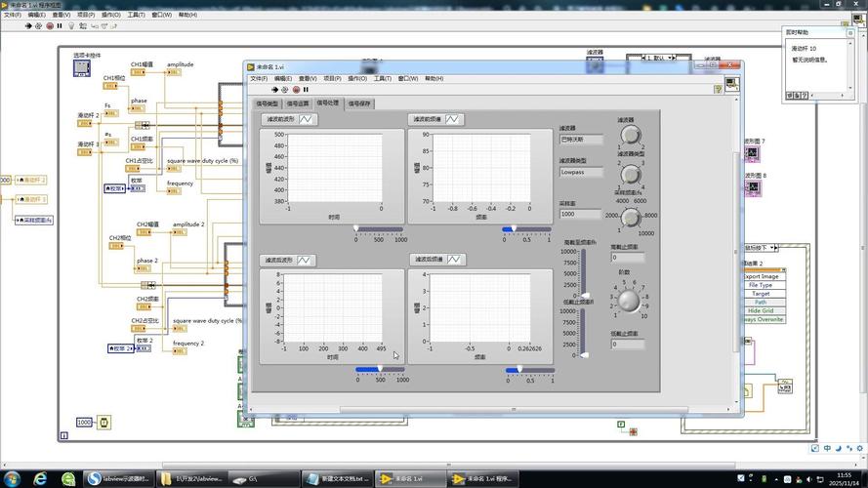Switch to the 信号类型 tab
The width and height of the screenshot is (868, 488).
268,104
